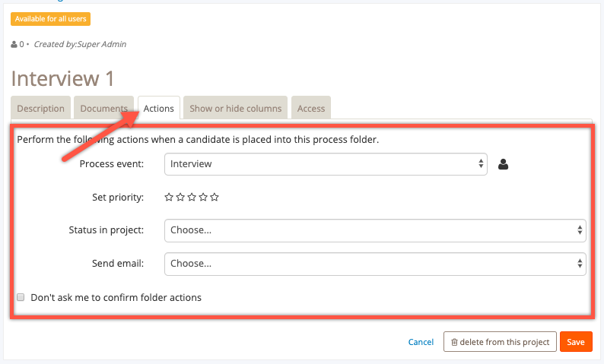Set priority to five stars
This screenshot has width=604, height=364.
click(x=215, y=197)
